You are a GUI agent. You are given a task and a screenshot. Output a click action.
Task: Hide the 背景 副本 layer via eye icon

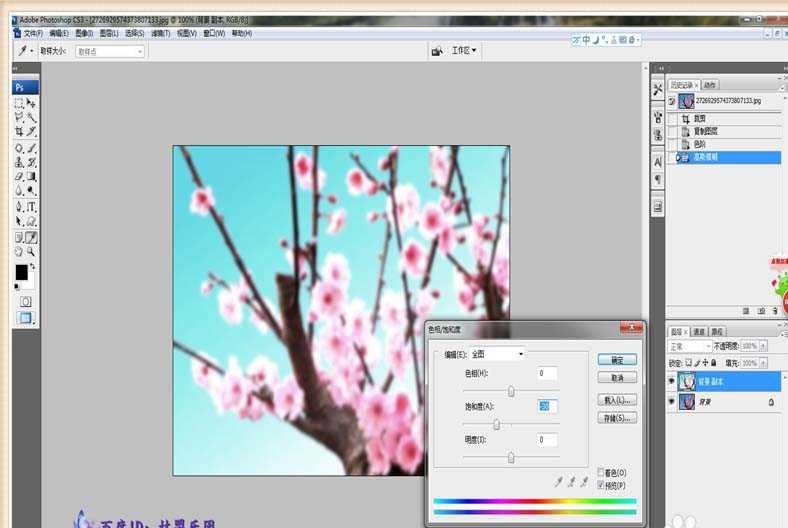click(671, 381)
